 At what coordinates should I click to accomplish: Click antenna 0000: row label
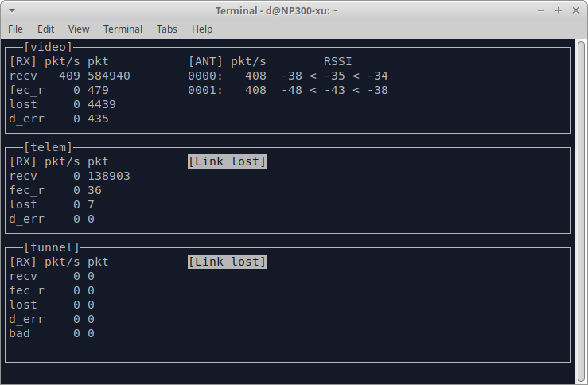(205, 76)
